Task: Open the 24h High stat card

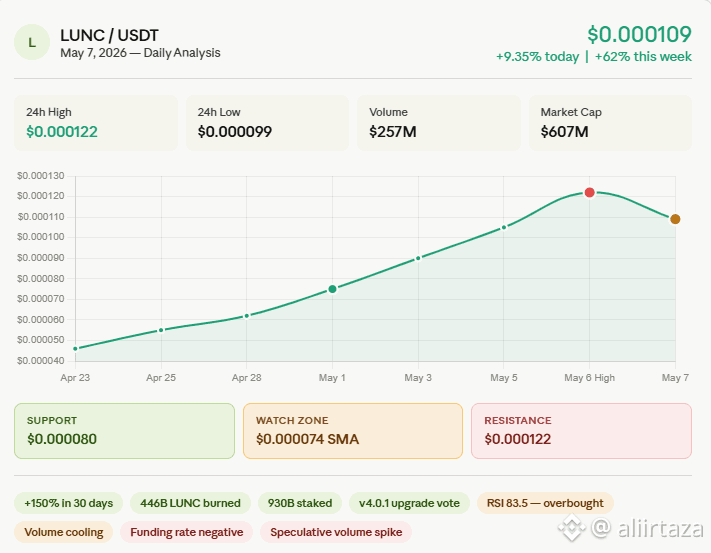Action: click(96, 123)
